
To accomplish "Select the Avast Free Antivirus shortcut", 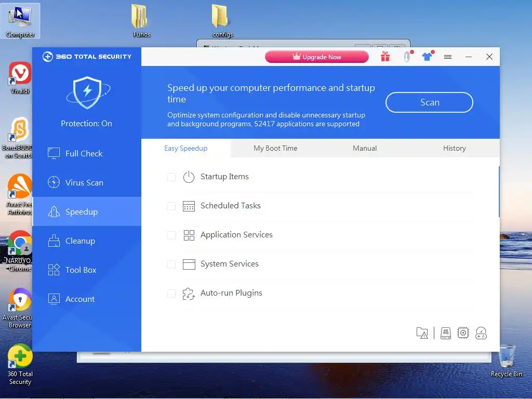I will (x=19, y=194).
